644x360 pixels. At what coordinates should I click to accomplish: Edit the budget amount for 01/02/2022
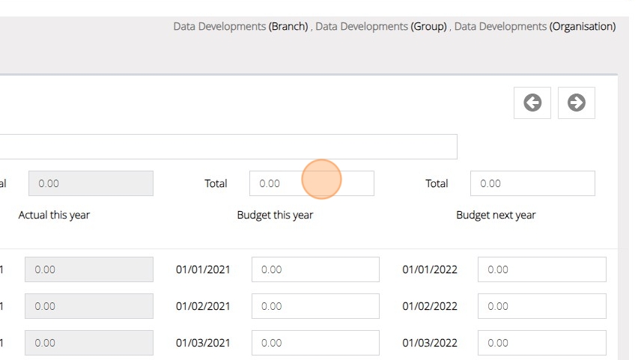(x=541, y=306)
